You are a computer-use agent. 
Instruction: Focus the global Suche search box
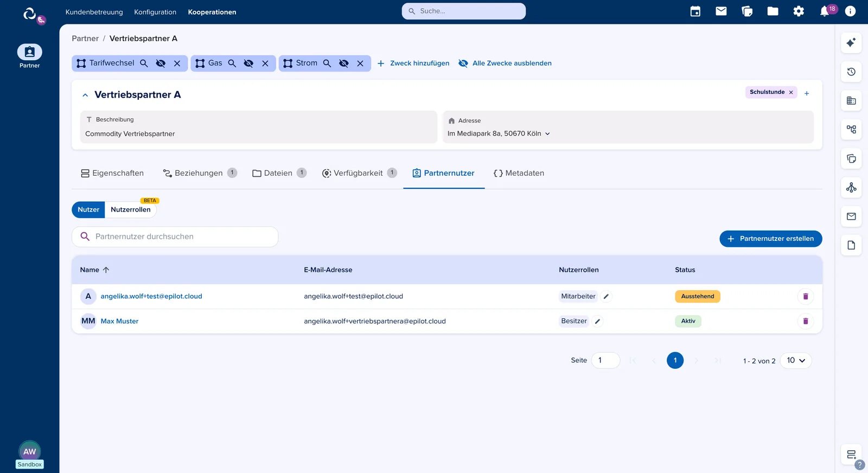coord(464,11)
